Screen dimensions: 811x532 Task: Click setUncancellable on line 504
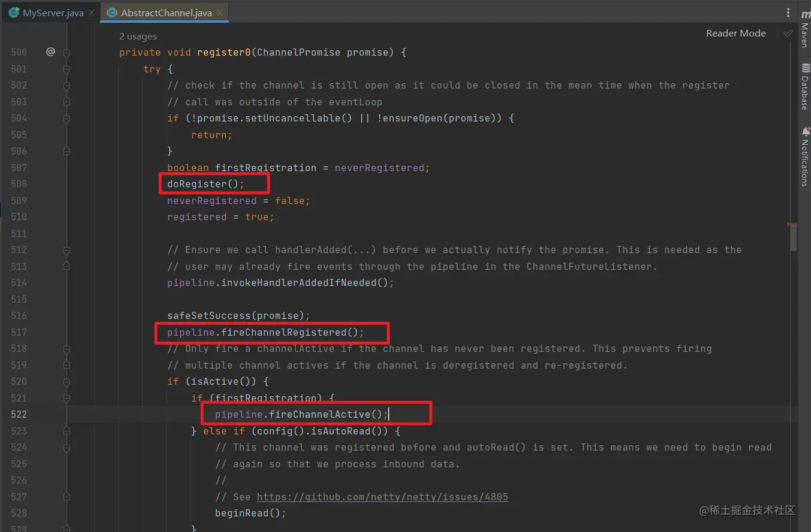[x=293, y=118]
